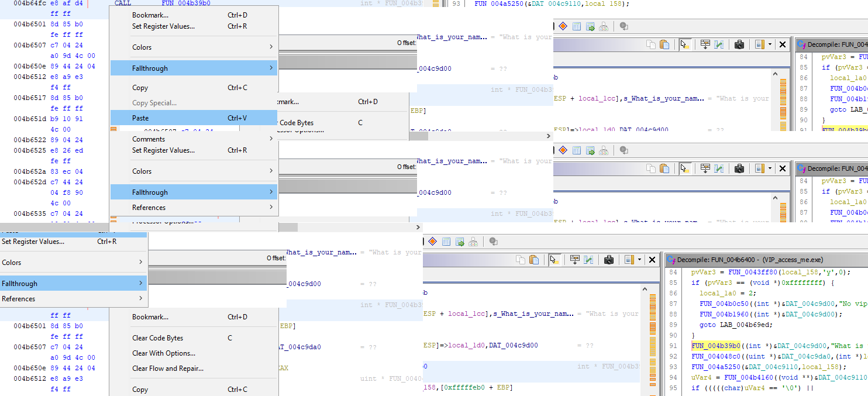Screen dimensions: 868x396
Task: Select listing address 004b6522
Action: click(29, 140)
